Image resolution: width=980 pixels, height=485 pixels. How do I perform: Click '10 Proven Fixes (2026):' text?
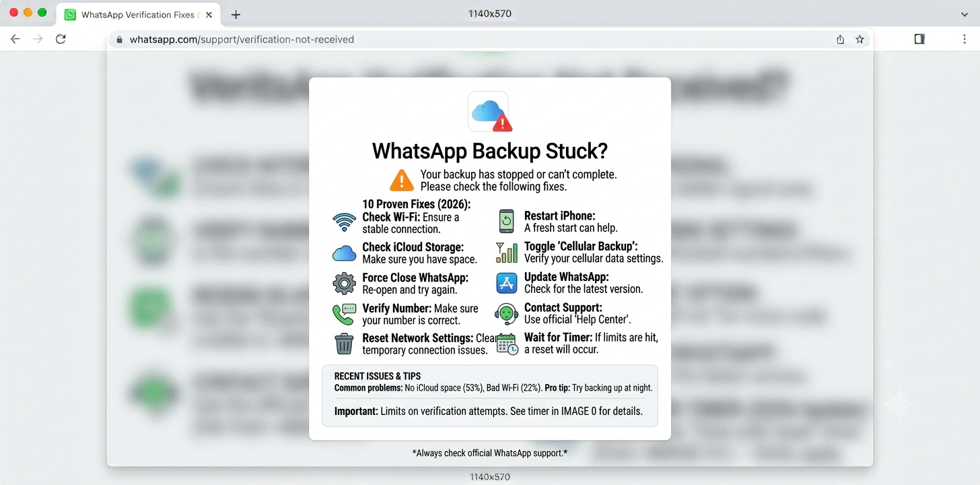(x=417, y=204)
